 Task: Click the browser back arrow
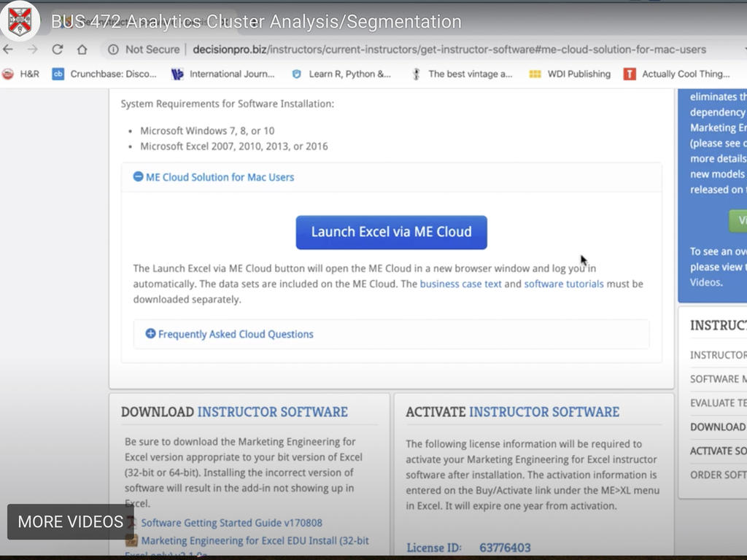7,49
